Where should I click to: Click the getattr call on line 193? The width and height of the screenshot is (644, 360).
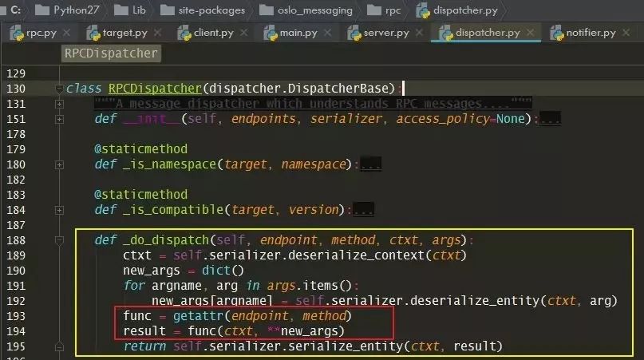click(199, 316)
